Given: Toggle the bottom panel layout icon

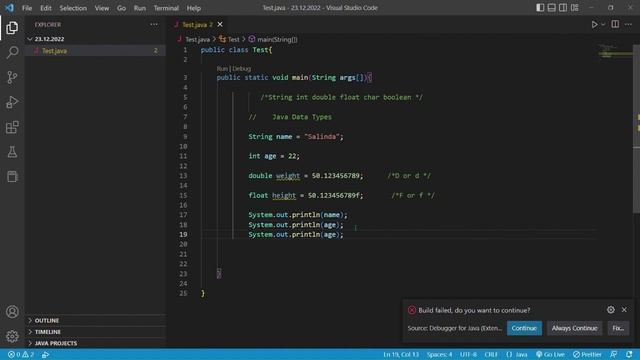Looking at the screenshot, I should pos(551,8).
